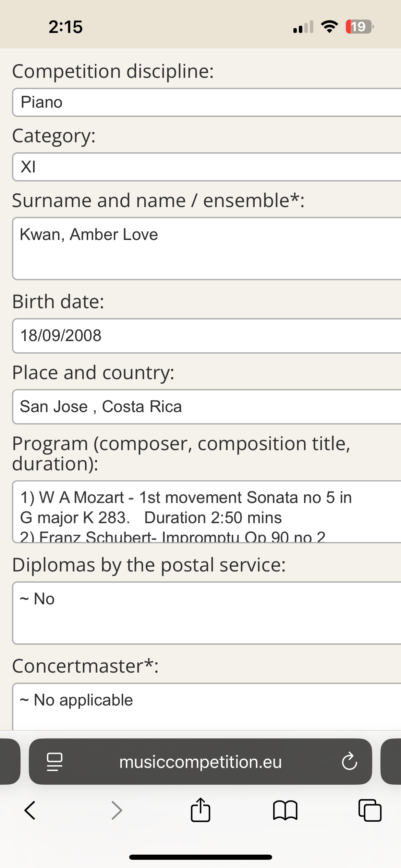Click the Diplomas by postal service field
Screen dimensions: 401x868
[x=206, y=613]
